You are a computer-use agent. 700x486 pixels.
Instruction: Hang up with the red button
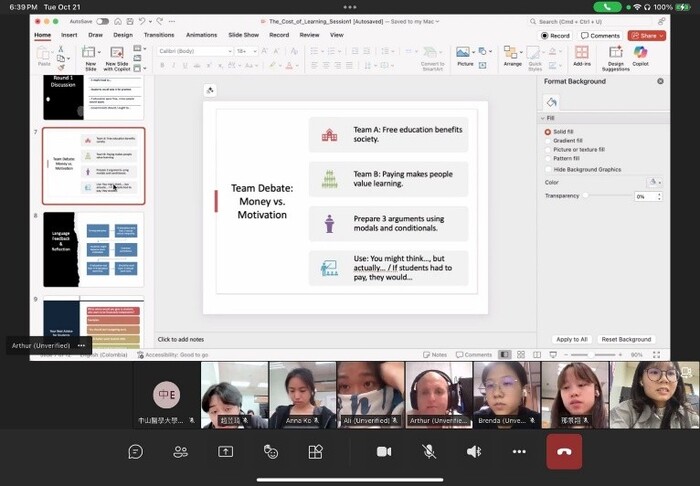pyautogui.click(x=564, y=452)
